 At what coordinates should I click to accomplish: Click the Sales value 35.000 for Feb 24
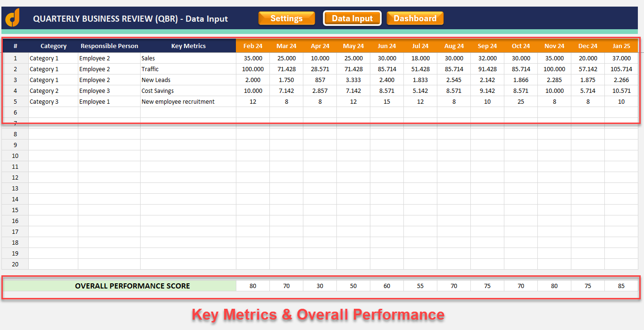(253, 58)
